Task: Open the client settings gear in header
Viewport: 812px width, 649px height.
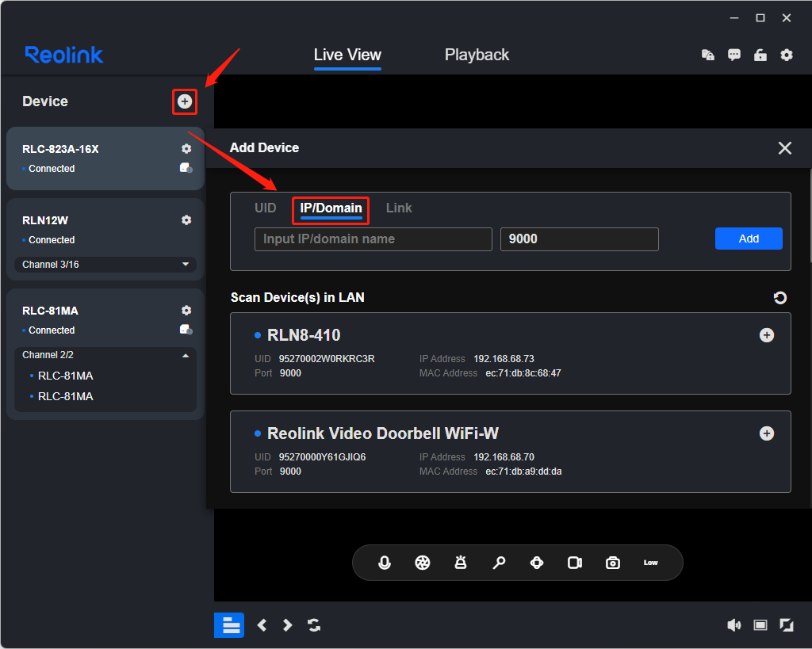Action: (787, 55)
